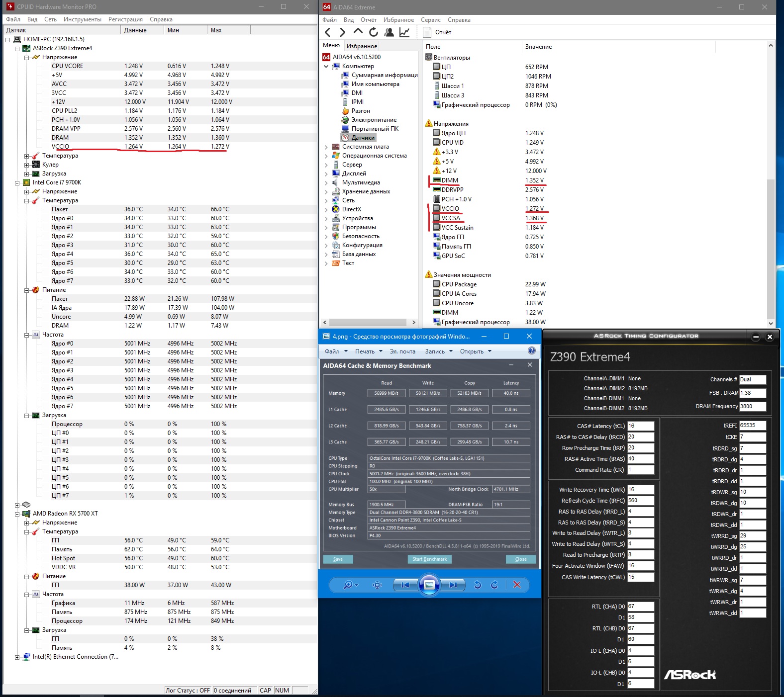The height and width of the screenshot is (697, 784).
Task: Open Файл menu in photo viewer
Action: tap(335, 351)
